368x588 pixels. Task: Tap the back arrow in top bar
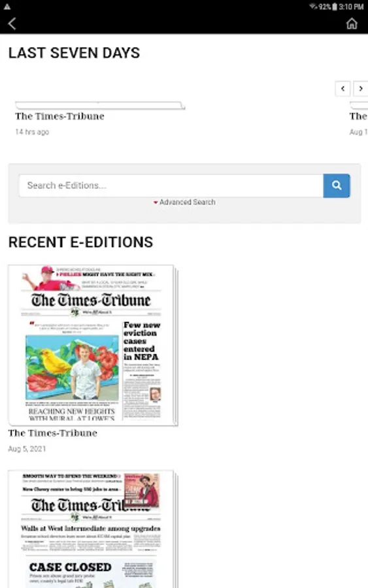pos(12,24)
